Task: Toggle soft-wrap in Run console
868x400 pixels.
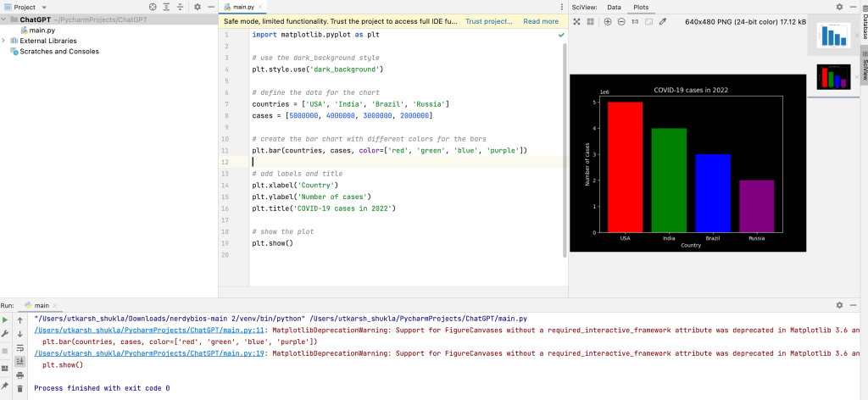Action: 20,347
